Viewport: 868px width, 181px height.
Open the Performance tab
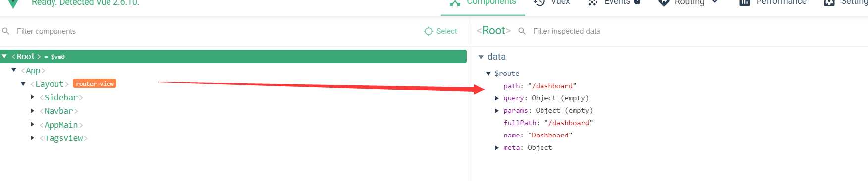773,3
